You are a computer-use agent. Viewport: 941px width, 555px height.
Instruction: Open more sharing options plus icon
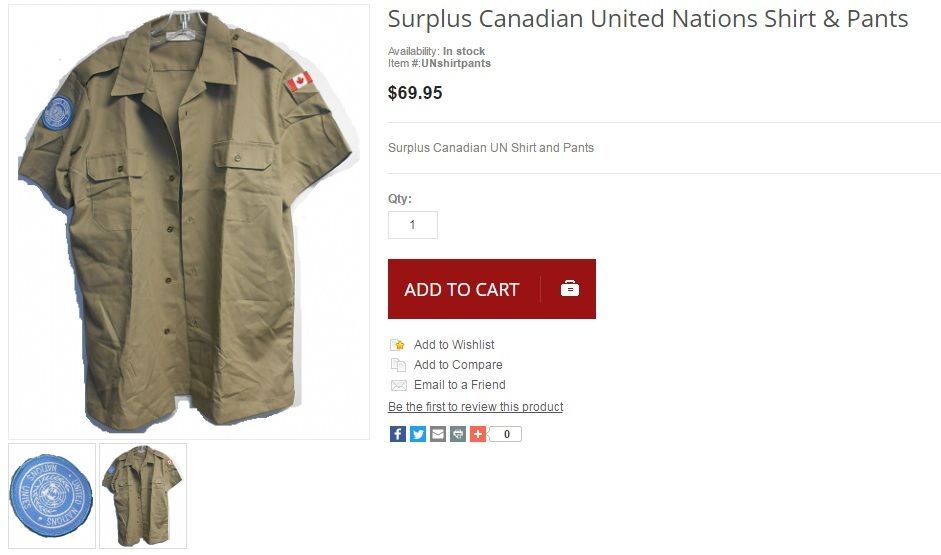[478, 434]
